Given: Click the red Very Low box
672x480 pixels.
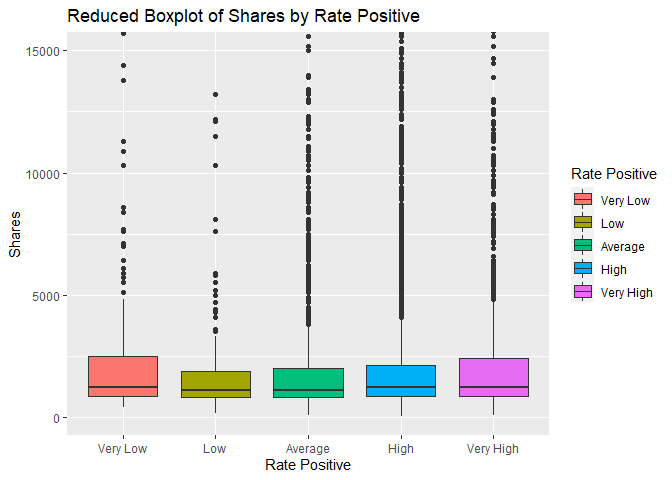Looking at the screenshot, I should pos(123,376).
